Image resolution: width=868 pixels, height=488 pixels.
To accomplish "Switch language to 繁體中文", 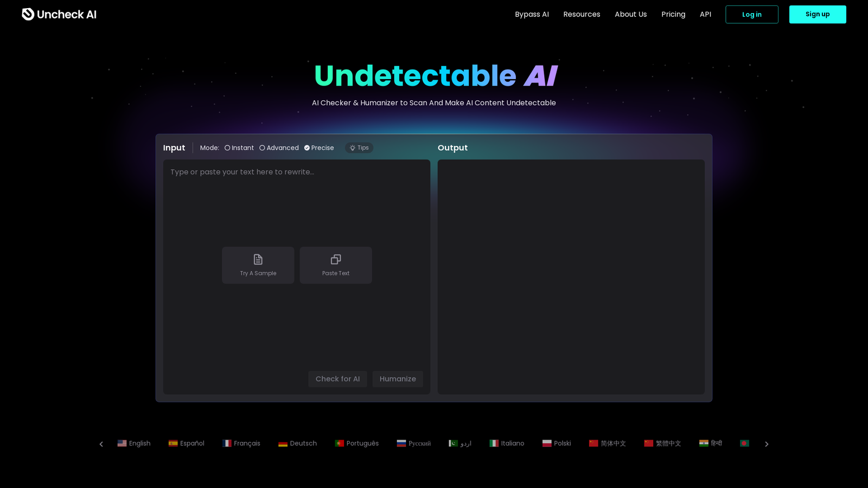I will click(x=662, y=444).
